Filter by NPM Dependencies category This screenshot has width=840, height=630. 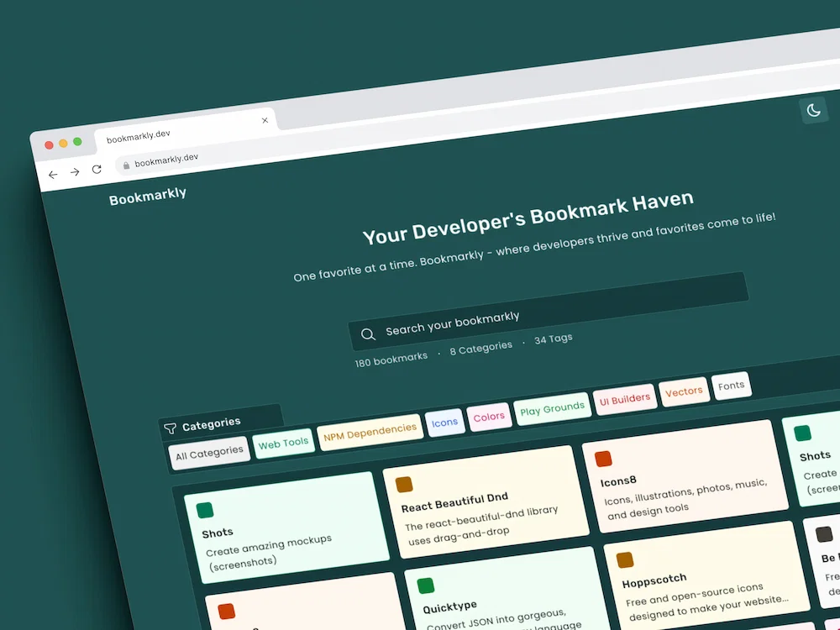click(x=370, y=432)
